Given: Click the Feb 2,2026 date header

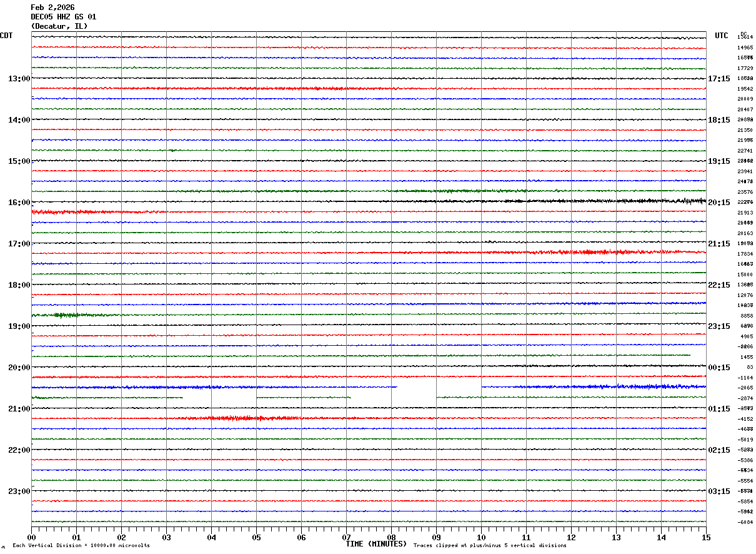Looking at the screenshot, I should pos(52,8).
